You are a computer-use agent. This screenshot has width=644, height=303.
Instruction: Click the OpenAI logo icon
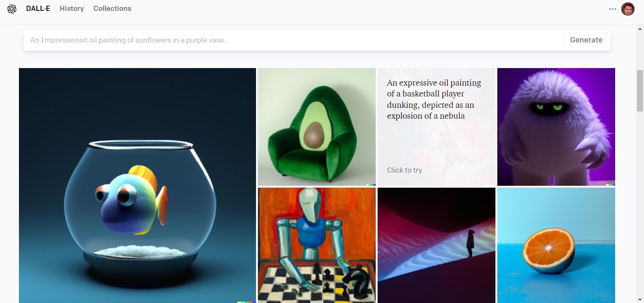[x=12, y=9]
